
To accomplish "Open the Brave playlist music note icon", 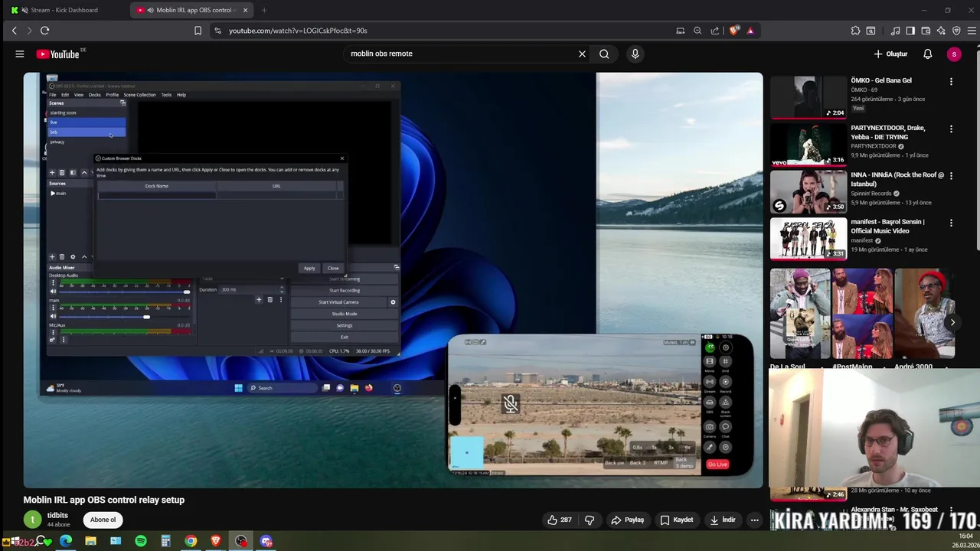I will (895, 31).
